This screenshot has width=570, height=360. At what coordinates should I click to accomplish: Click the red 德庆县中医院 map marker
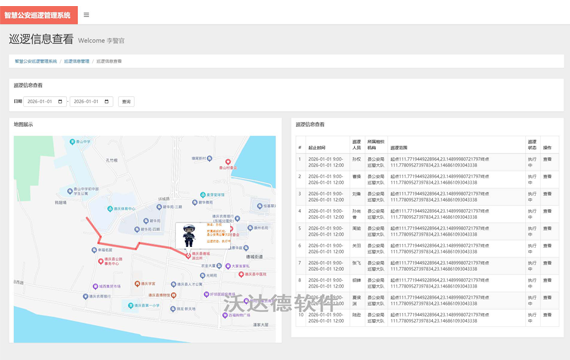point(241,274)
